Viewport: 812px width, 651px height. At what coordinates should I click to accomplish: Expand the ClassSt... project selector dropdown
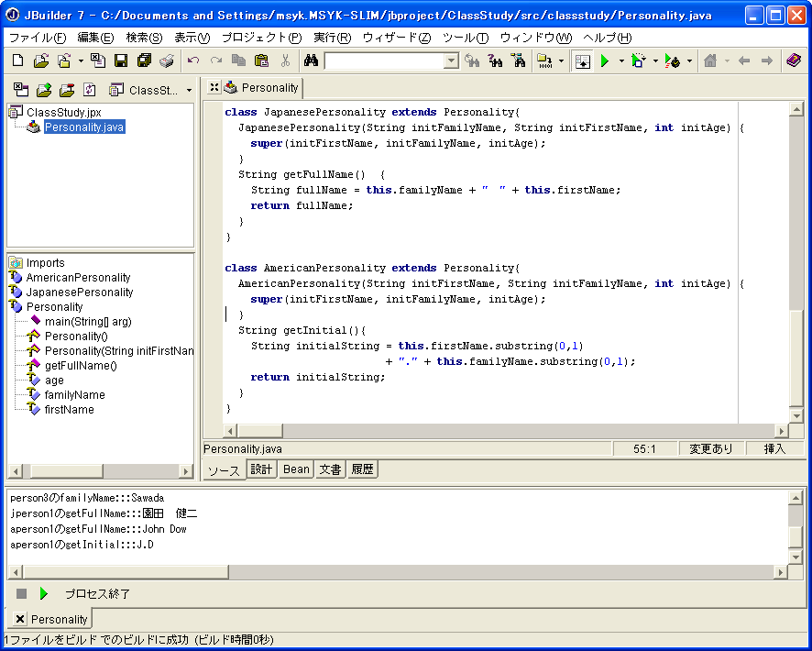[x=189, y=90]
